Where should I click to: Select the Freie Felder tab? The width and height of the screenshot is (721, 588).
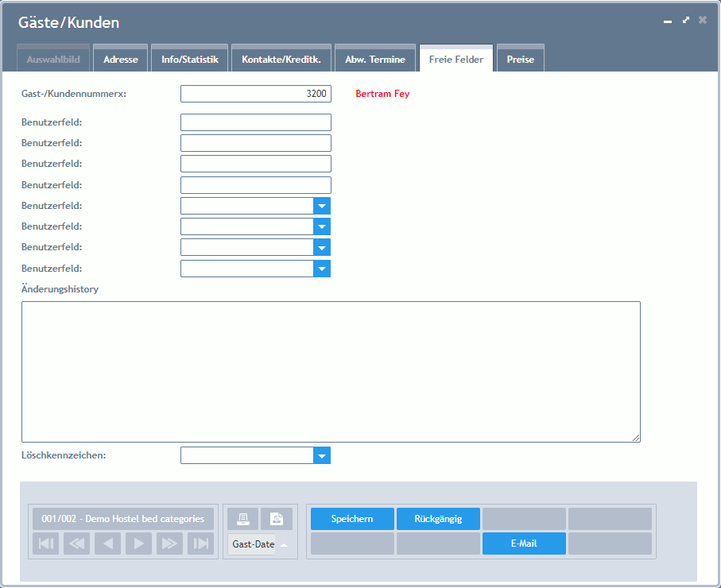456,59
